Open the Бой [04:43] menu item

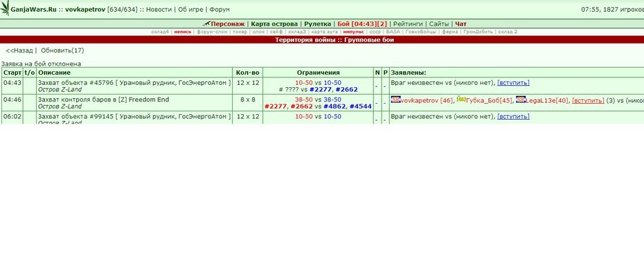coord(357,24)
